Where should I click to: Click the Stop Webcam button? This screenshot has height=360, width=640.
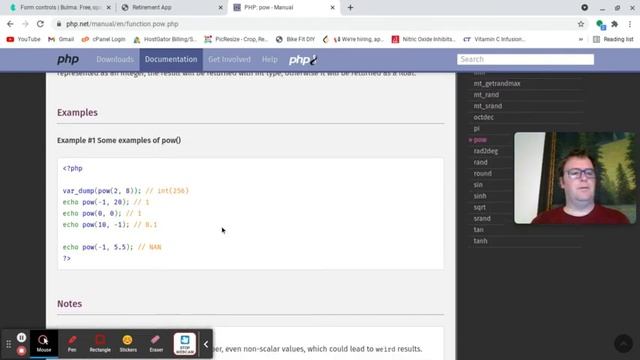tap(185, 344)
